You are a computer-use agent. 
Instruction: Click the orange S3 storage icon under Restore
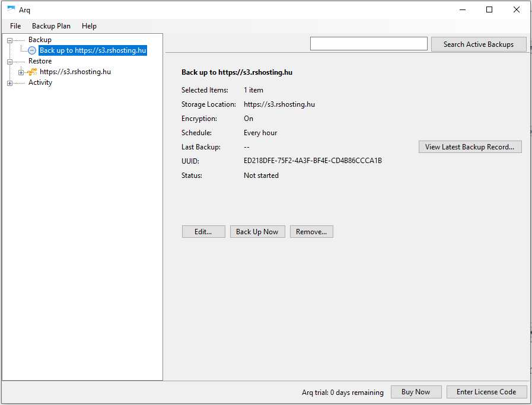coord(32,72)
